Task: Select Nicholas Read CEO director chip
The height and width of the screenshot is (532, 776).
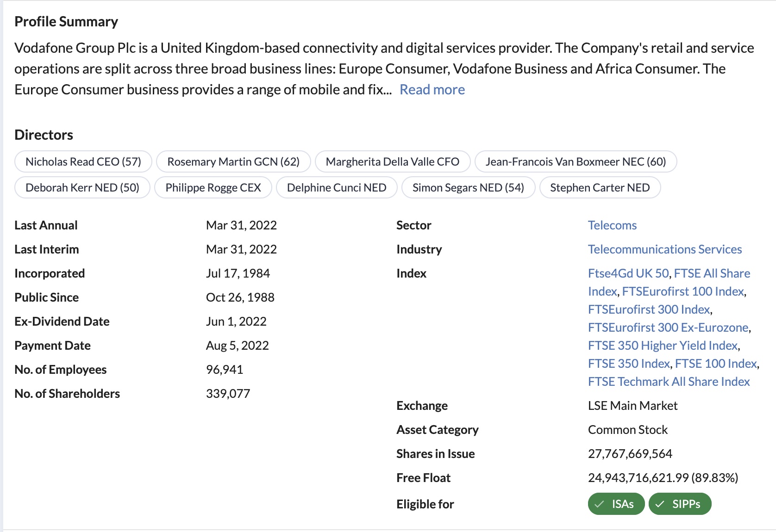Action: coord(83,161)
